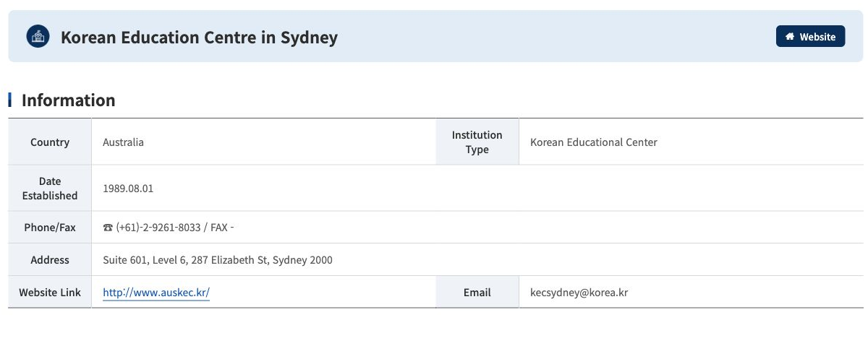Click the "Information" section heading

point(69,100)
